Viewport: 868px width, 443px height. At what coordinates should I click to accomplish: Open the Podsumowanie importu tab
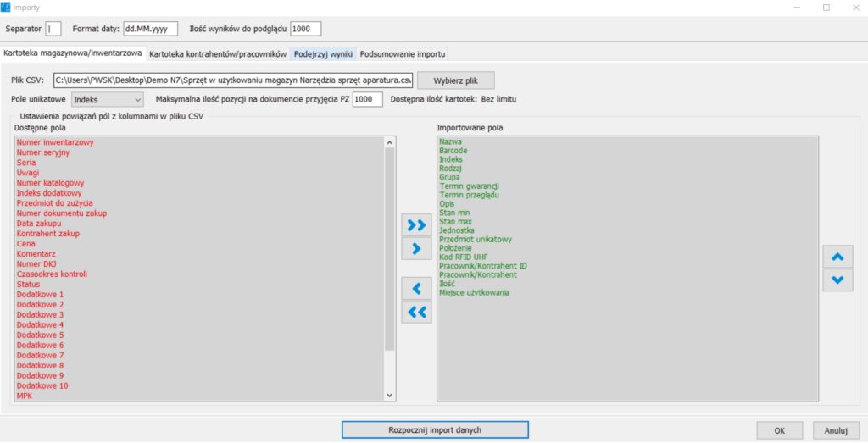pos(403,53)
